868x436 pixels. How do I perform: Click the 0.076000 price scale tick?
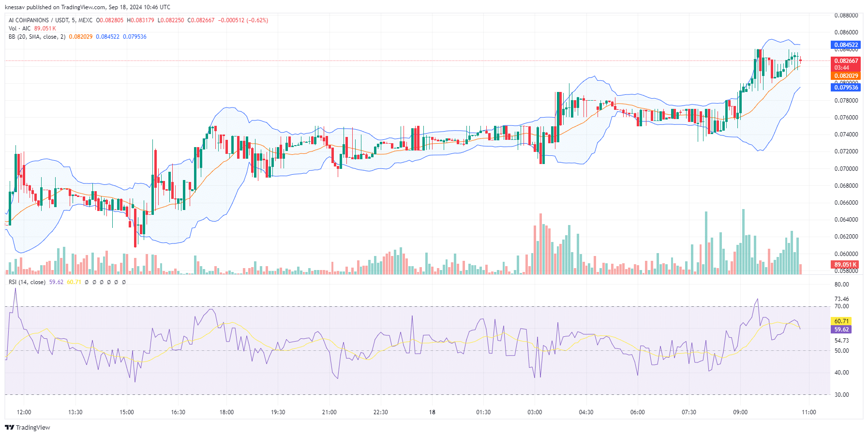click(846, 118)
